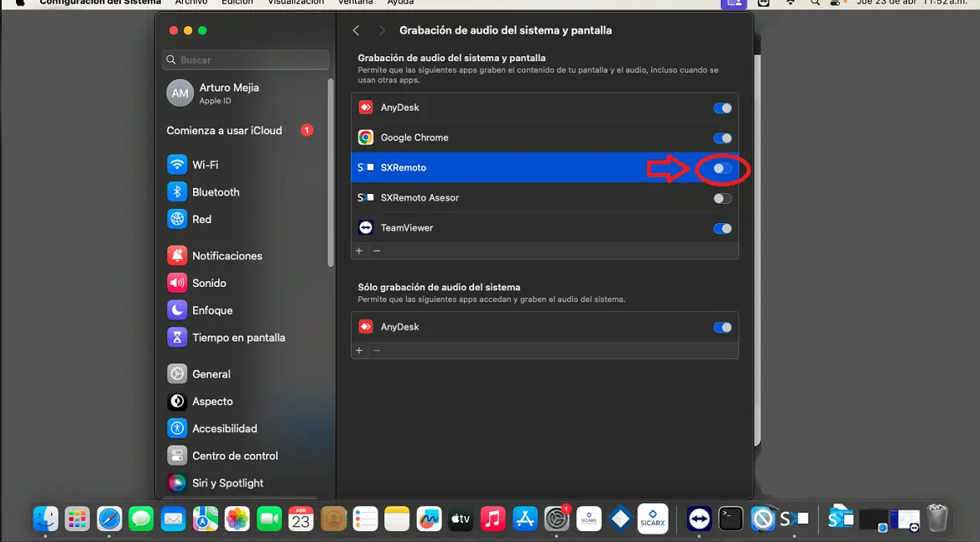Enable the SXRemoto Asesor toggle
The width and height of the screenshot is (980, 542).
coord(722,198)
